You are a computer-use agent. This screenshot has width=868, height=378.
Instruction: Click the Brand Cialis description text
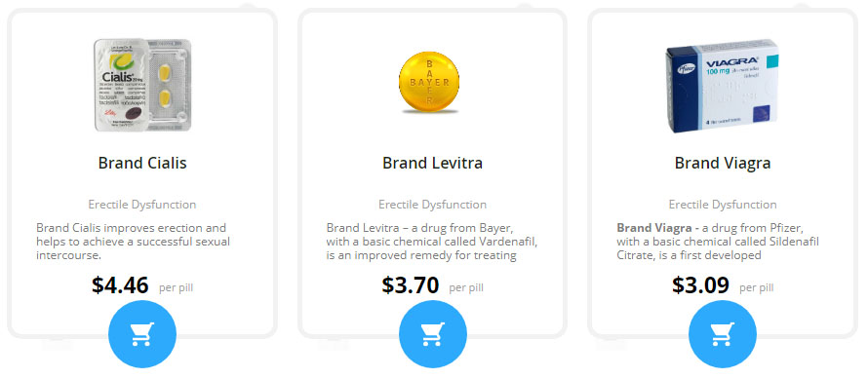pyautogui.click(x=133, y=242)
